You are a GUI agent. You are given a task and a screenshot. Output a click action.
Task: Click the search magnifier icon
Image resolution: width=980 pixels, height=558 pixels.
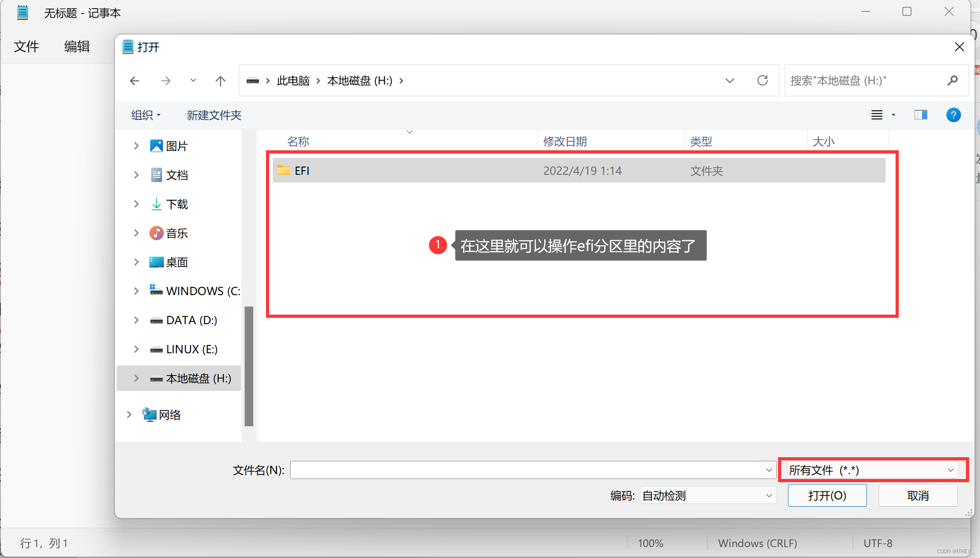[953, 80]
